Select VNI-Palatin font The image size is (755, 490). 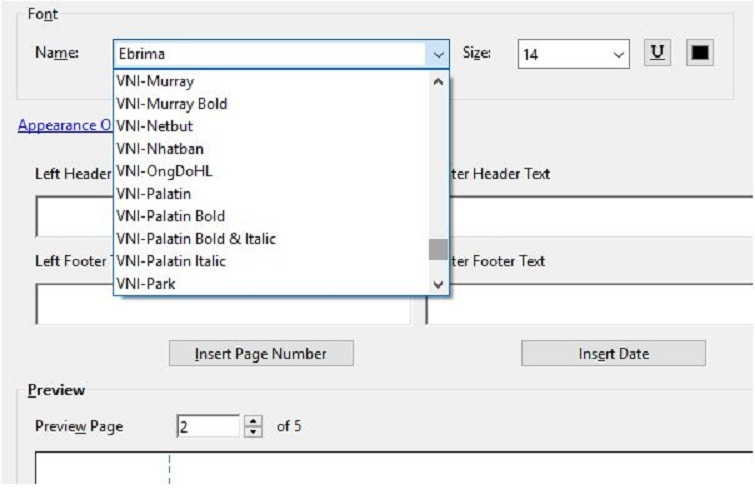pyautogui.click(x=153, y=193)
